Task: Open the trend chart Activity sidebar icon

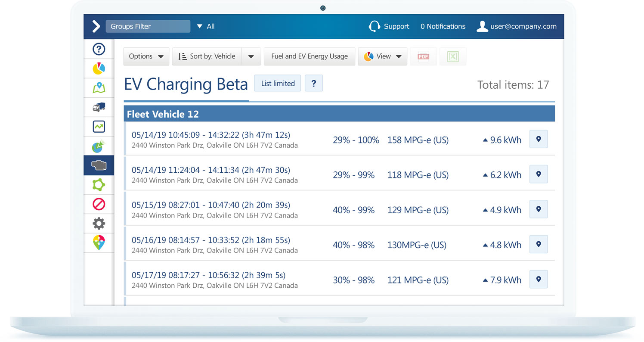Action: coord(99,127)
